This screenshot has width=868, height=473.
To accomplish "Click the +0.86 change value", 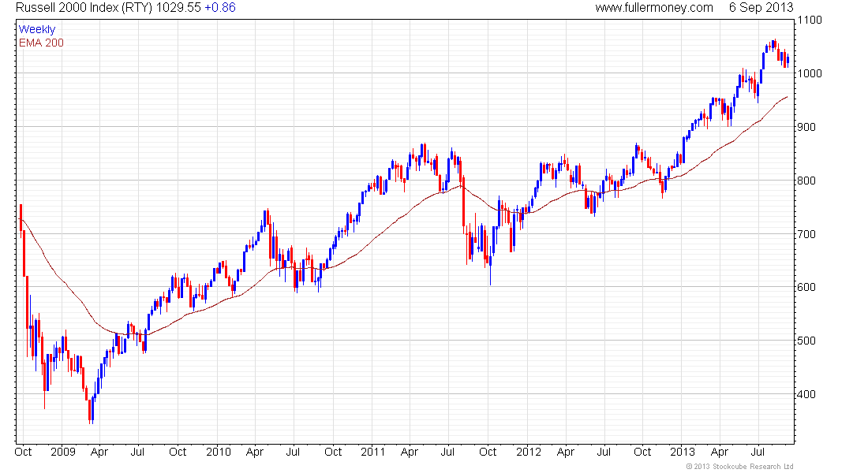I will pyautogui.click(x=220, y=8).
